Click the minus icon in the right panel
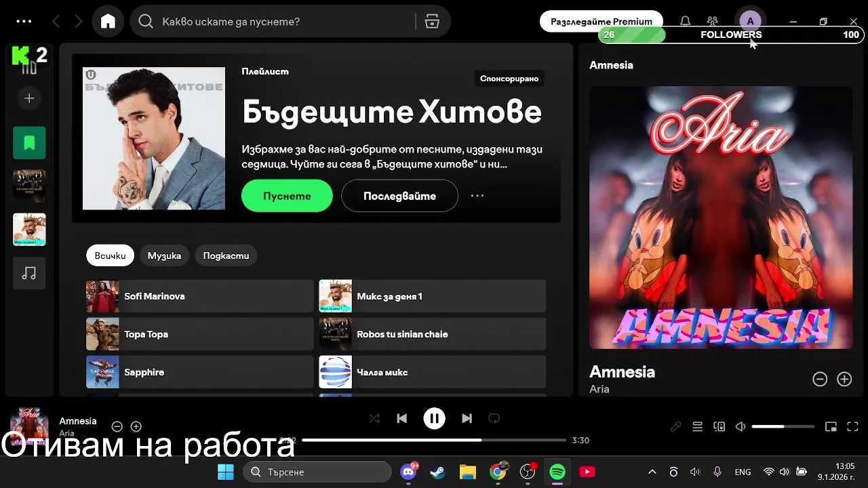The image size is (868, 488). coord(820,380)
